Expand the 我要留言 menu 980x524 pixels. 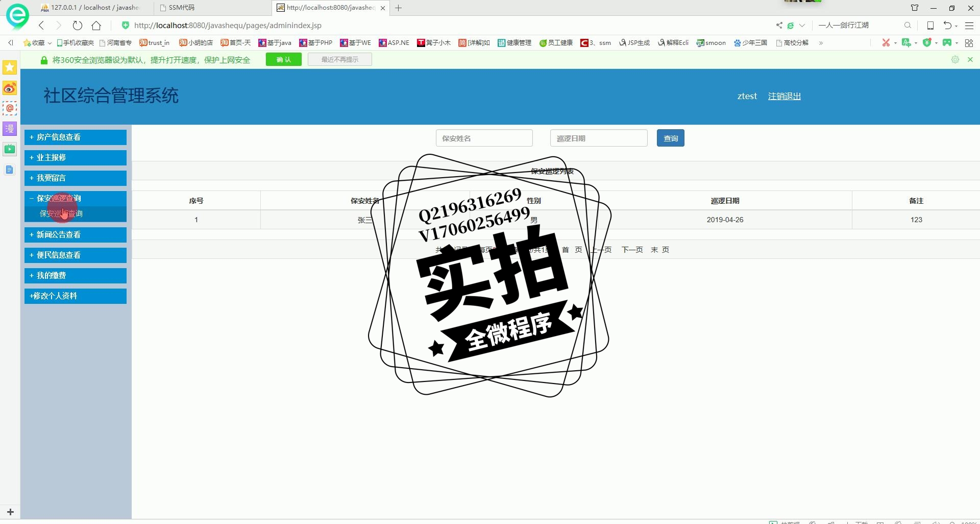point(76,178)
